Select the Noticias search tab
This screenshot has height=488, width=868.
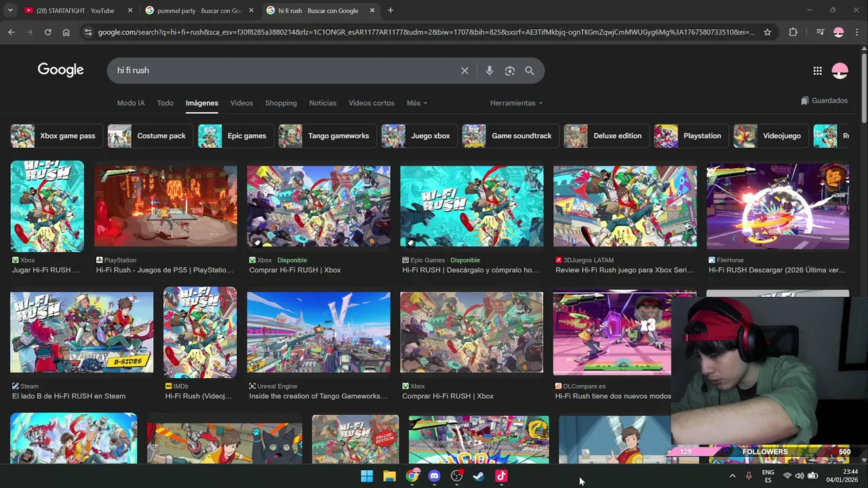(x=323, y=103)
